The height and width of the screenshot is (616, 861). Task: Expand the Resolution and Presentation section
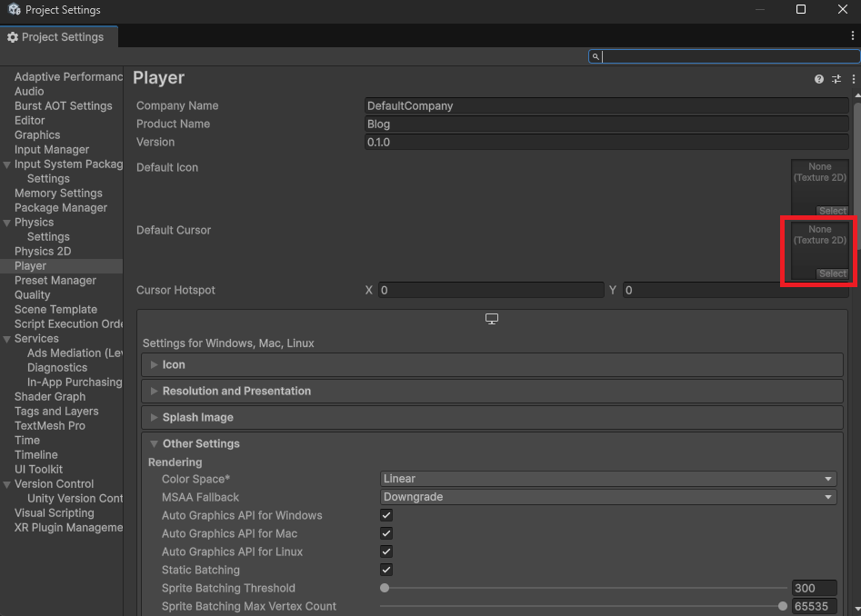coord(236,391)
